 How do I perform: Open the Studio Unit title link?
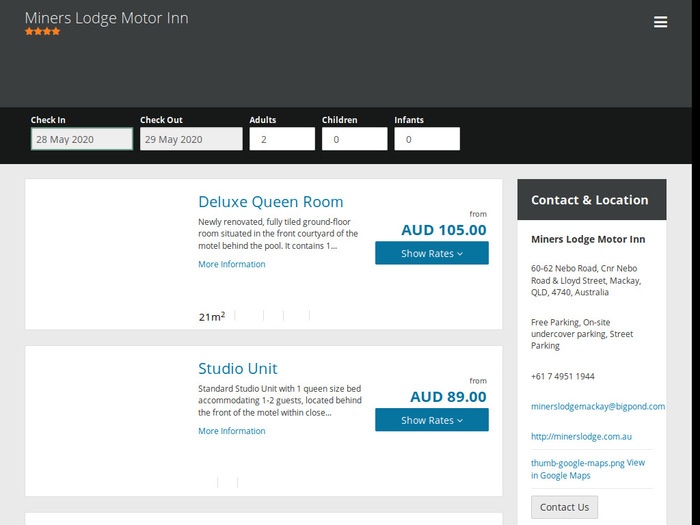click(x=238, y=369)
